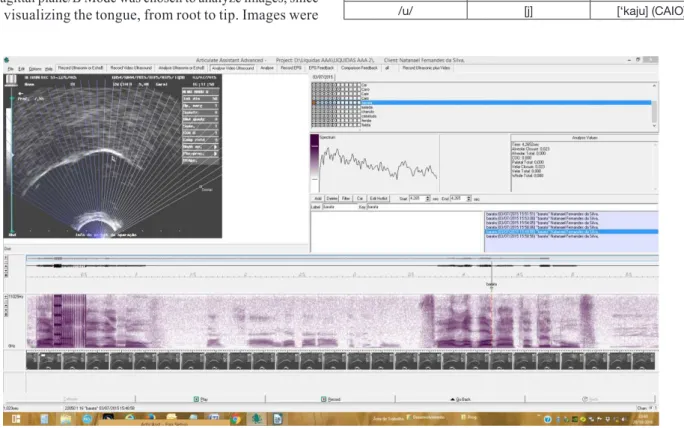
Task: Open the Windows Start button
Action: point(16,419)
